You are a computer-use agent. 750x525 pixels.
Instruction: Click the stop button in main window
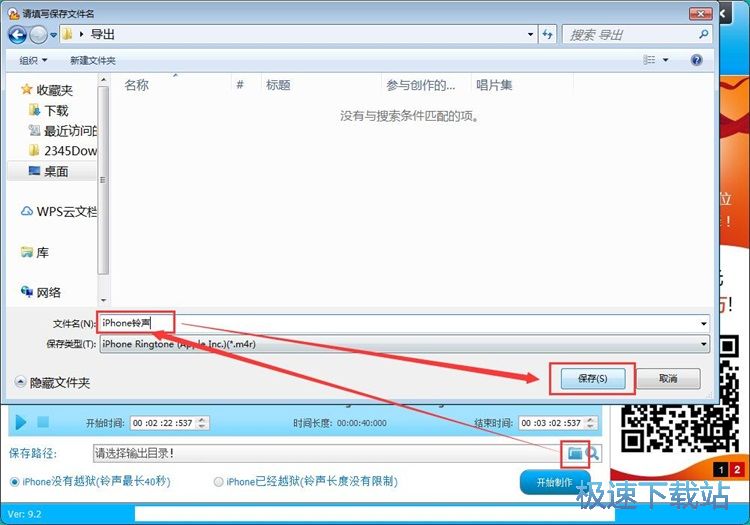[43, 422]
